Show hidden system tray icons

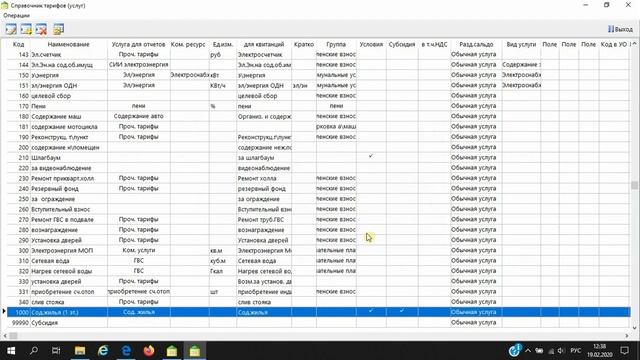tap(528, 351)
